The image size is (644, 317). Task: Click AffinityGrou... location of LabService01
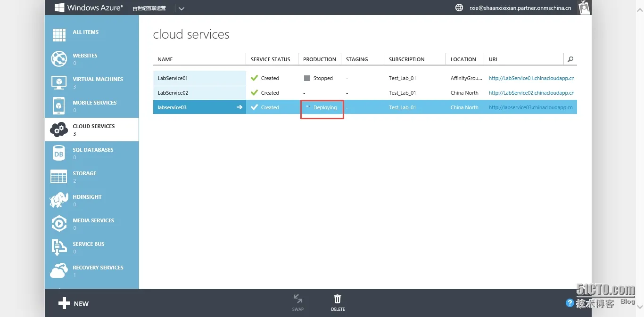[466, 78]
